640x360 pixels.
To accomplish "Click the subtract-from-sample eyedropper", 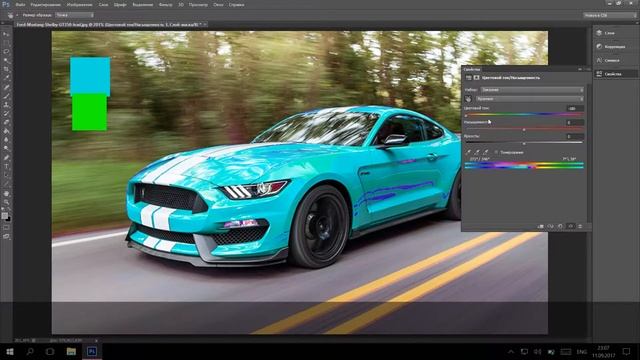I will point(486,152).
